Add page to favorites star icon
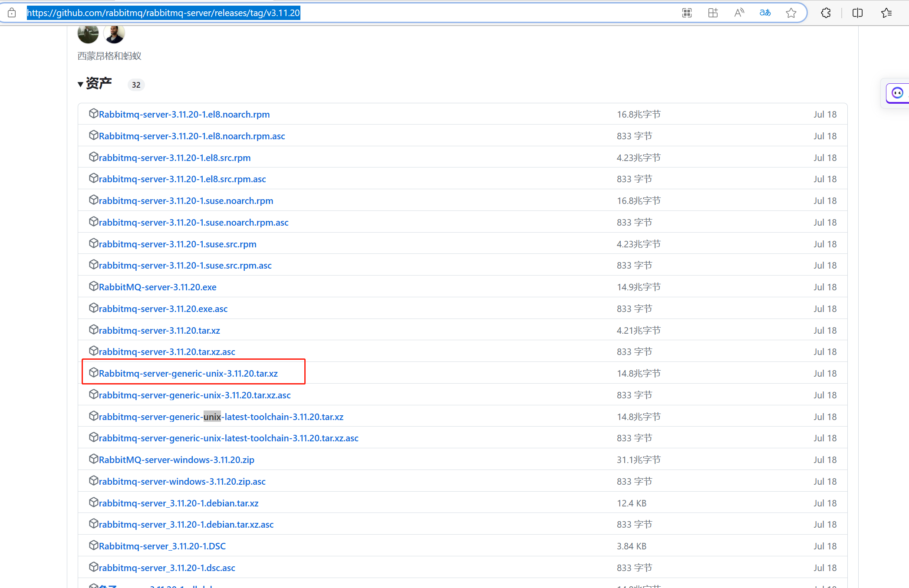This screenshot has height=588, width=909. (791, 13)
